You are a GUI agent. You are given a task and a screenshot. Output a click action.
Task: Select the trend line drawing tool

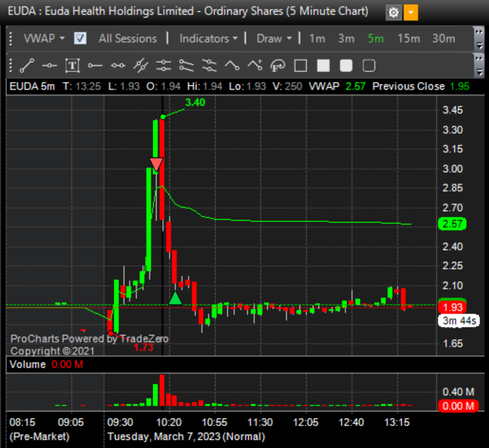point(27,65)
